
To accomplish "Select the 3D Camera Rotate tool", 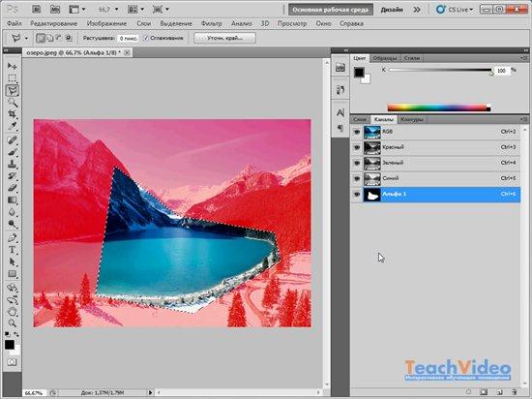I will 13,300.
